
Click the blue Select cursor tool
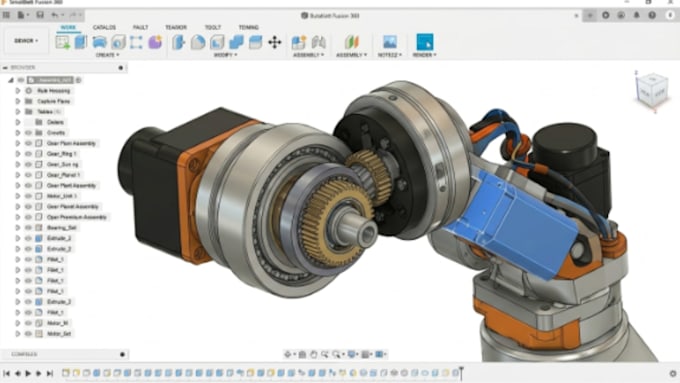425,42
